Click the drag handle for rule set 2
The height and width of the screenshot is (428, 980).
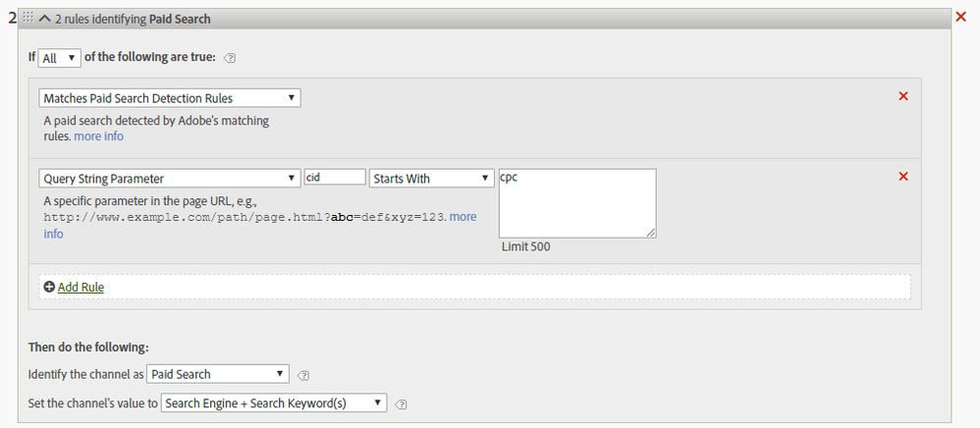coord(27,19)
